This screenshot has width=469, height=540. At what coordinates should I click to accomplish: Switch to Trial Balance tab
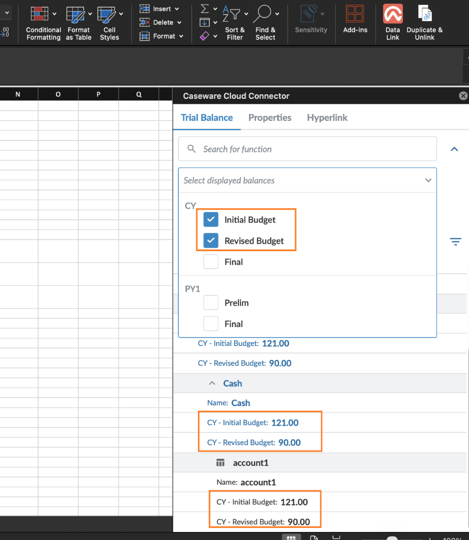tap(207, 118)
